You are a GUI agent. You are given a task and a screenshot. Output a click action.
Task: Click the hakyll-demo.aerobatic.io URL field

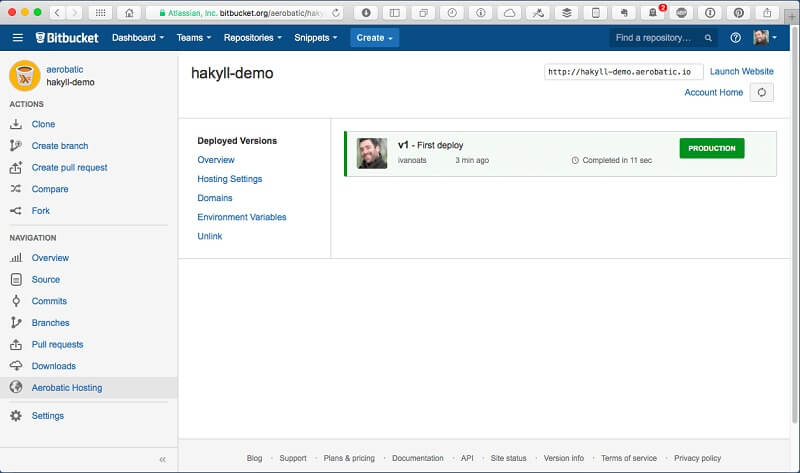tap(623, 72)
